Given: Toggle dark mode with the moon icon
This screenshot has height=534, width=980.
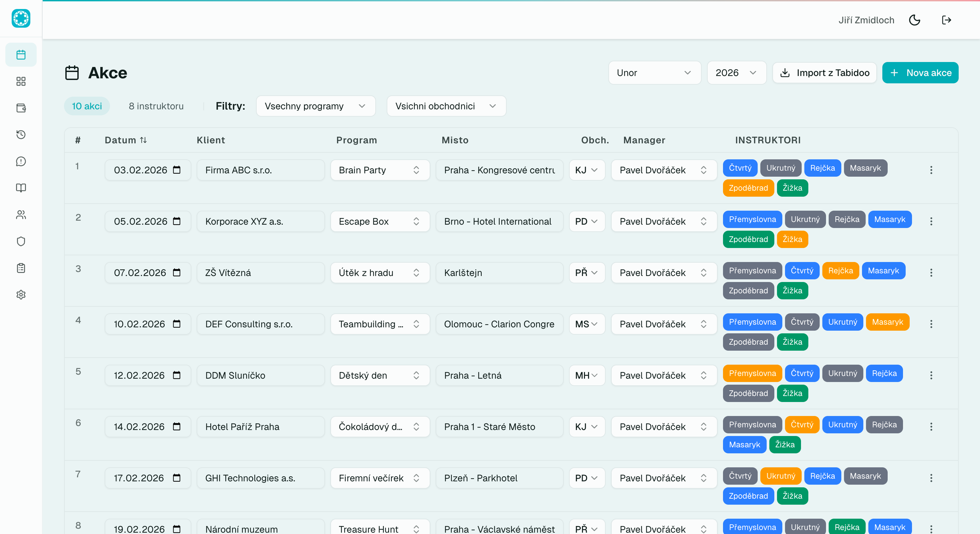Looking at the screenshot, I should (915, 20).
